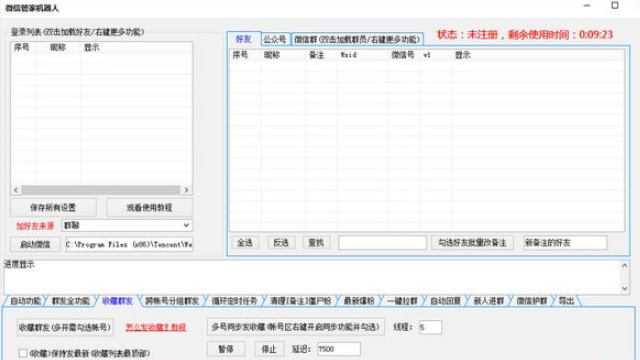Open the 收藏群发 tab
The width and height of the screenshot is (640, 360).
(x=117, y=301)
